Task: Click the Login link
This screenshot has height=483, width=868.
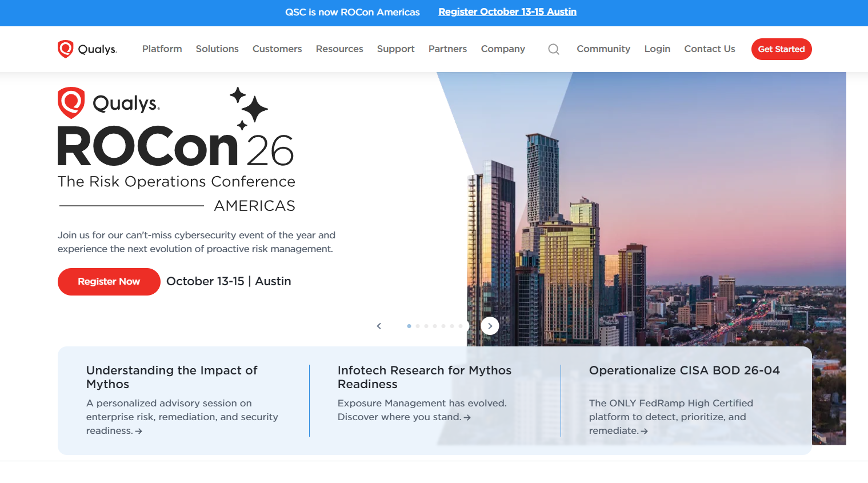Action: [x=657, y=49]
